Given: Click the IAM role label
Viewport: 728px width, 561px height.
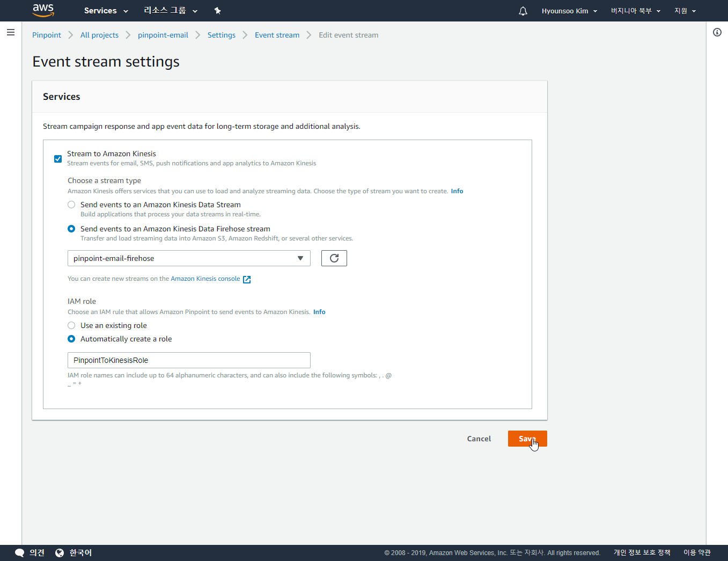Looking at the screenshot, I should pos(82,301).
